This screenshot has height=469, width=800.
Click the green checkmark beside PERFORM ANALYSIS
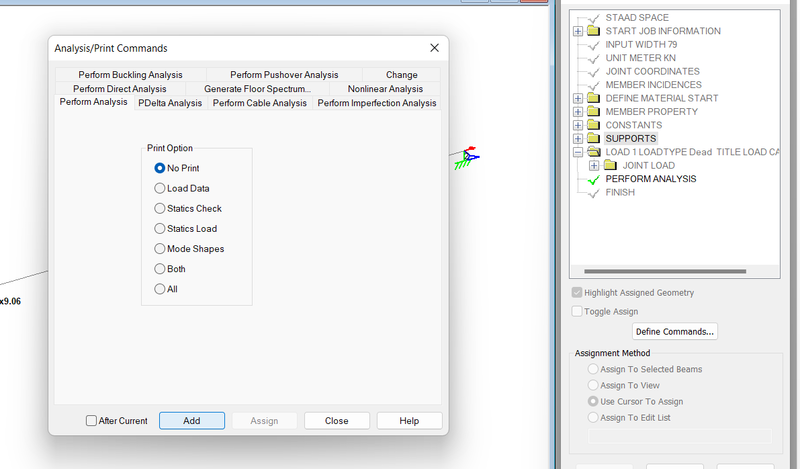coord(593,180)
